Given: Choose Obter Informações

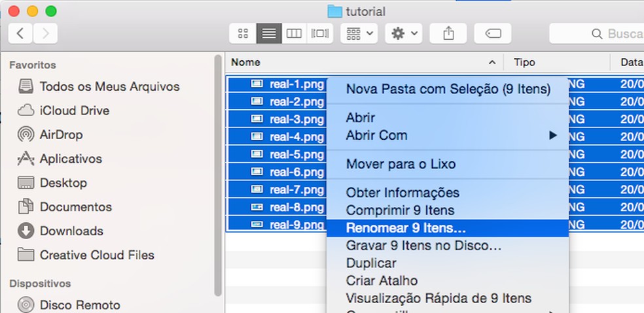Looking at the screenshot, I should 448,193.
